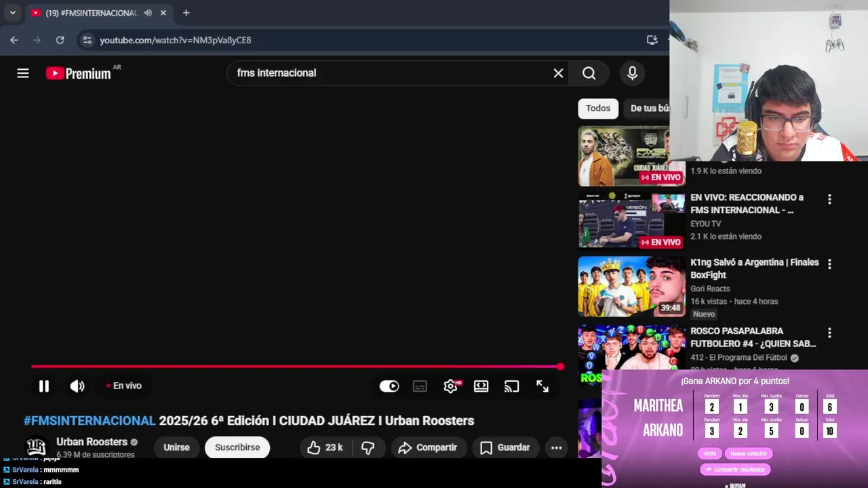The width and height of the screenshot is (868, 488).
Task: Subscribe with the Suscribirse button
Action: point(237,447)
